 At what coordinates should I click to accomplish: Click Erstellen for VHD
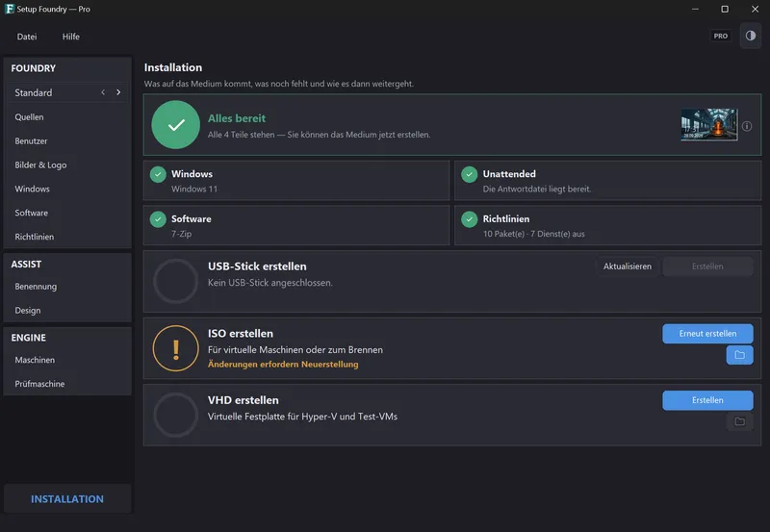[707, 400]
